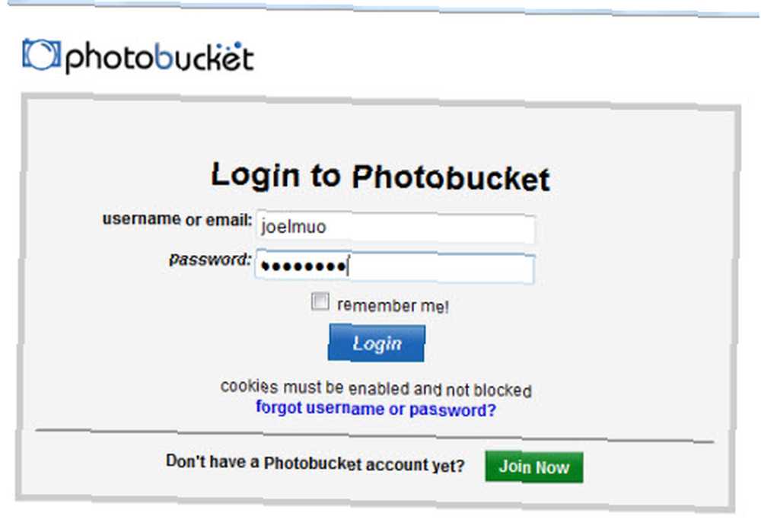Click the "remember me!" label text

393,306
